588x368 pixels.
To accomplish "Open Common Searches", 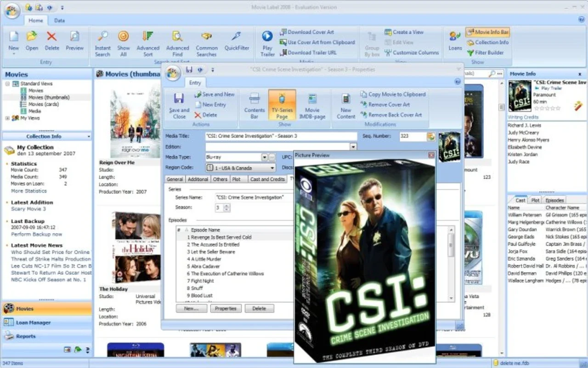I will click(207, 44).
